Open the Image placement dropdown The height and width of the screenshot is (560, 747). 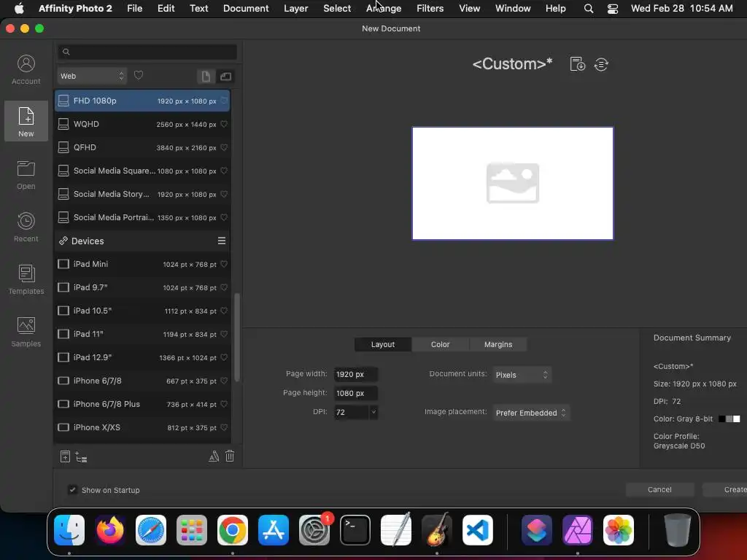(531, 413)
